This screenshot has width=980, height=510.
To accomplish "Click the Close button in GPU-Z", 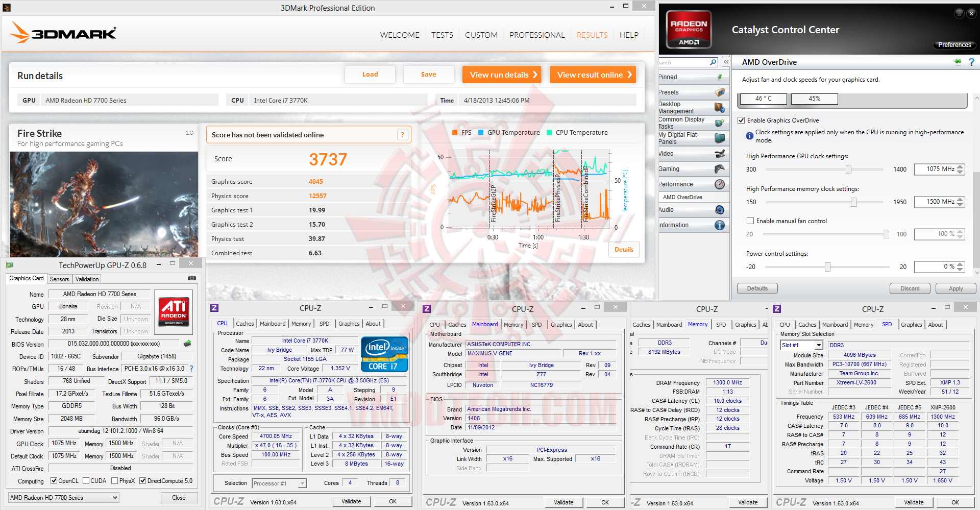I will click(x=179, y=498).
